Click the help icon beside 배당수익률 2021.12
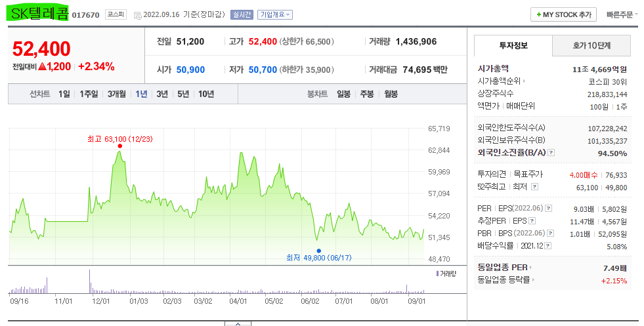 click(547, 246)
